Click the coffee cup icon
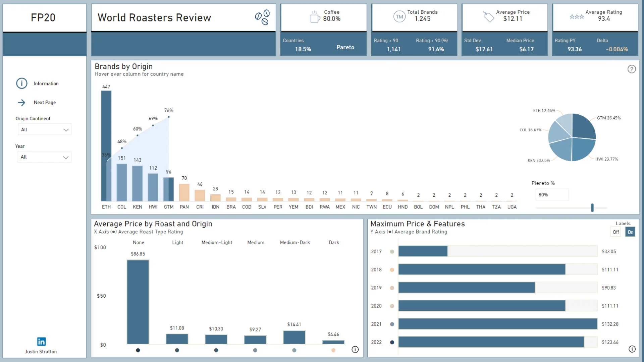 315,17
